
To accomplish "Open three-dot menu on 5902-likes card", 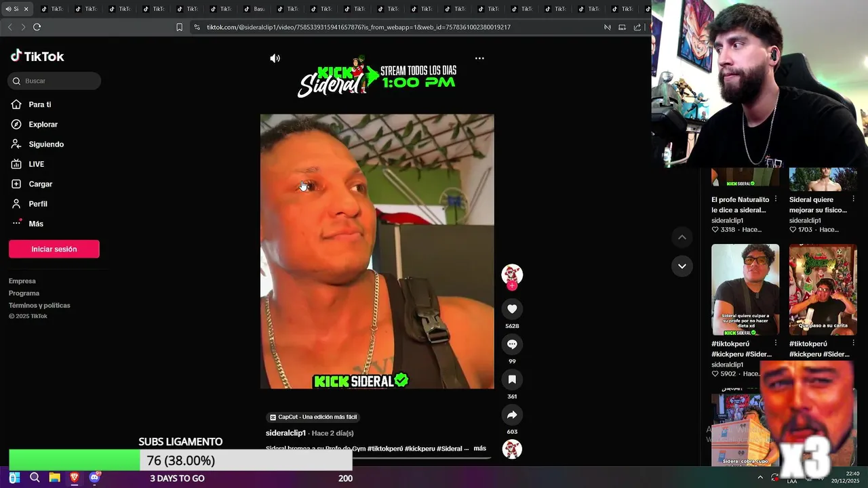I will 776,344.
